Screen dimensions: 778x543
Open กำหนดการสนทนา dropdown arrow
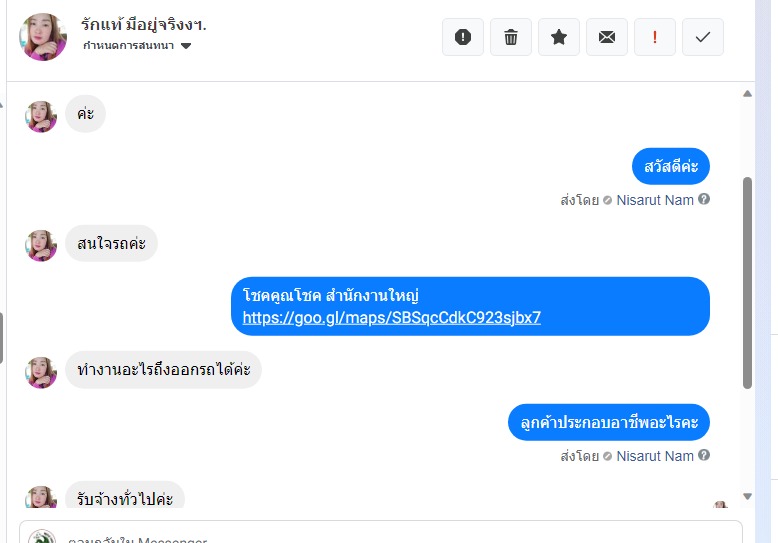pos(186,46)
